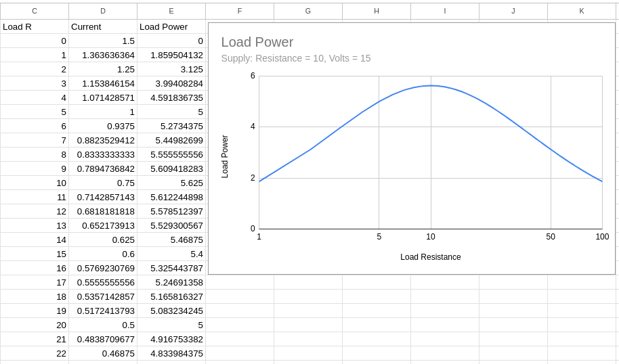
Task: Select column K header
Action: pyautogui.click(x=582, y=11)
